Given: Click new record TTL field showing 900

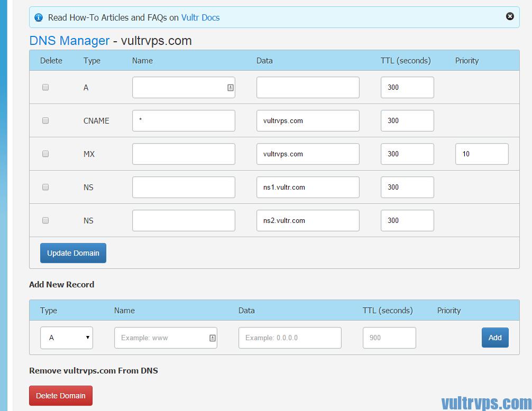Looking at the screenshot, I should click(389, 338).
